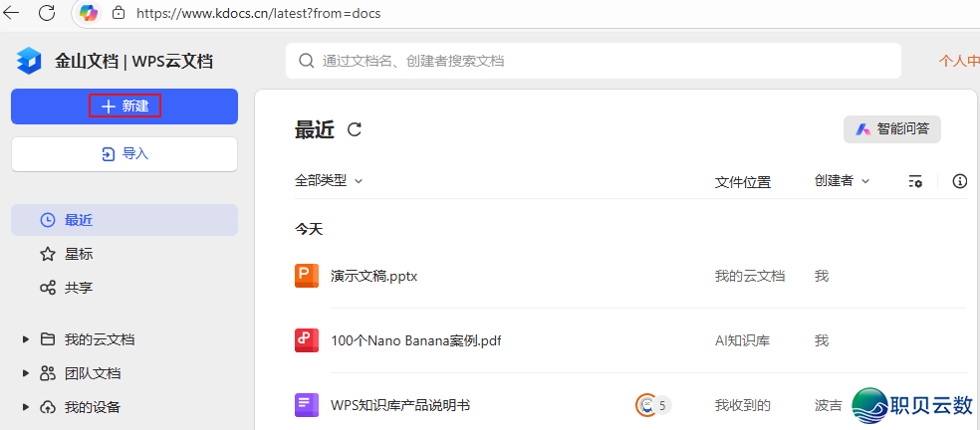Click the folder icon for 我的云文档

pyautogui.click(x=48, y=339)
